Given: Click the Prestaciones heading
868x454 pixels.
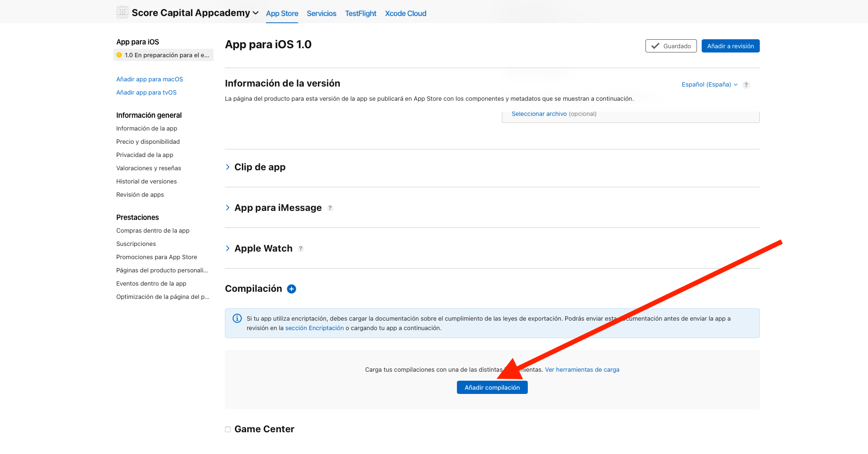Looking at the screenshot, I should (x=138, y=217).
